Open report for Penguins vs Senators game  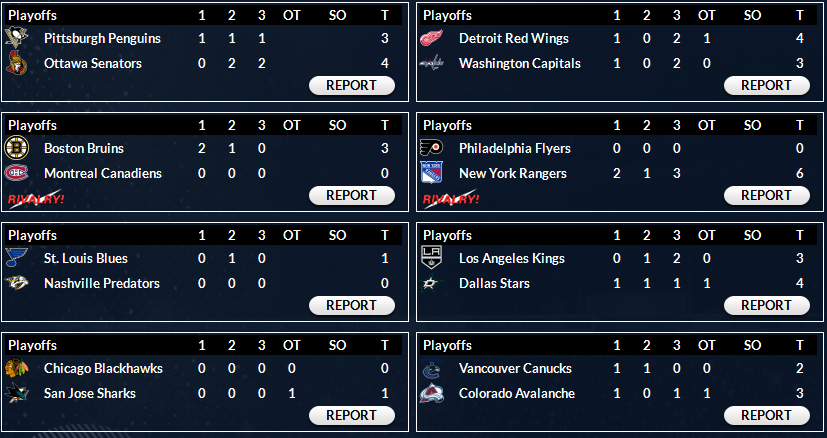(351, 85)
